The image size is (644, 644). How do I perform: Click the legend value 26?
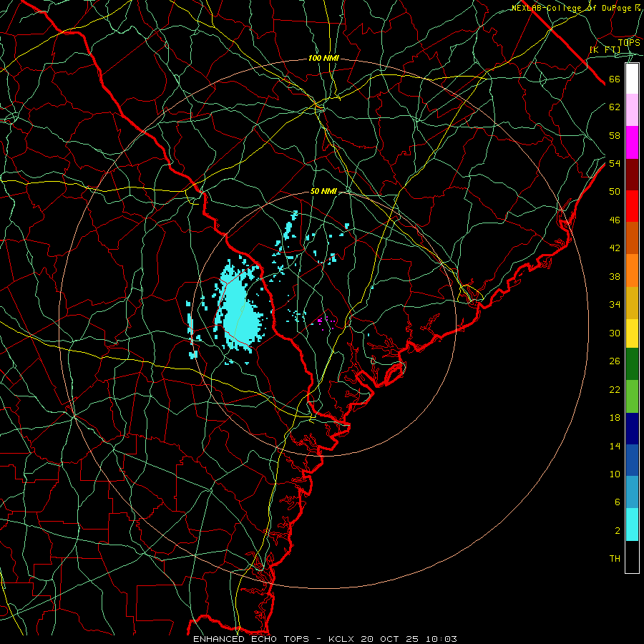[x=615, y=361]
